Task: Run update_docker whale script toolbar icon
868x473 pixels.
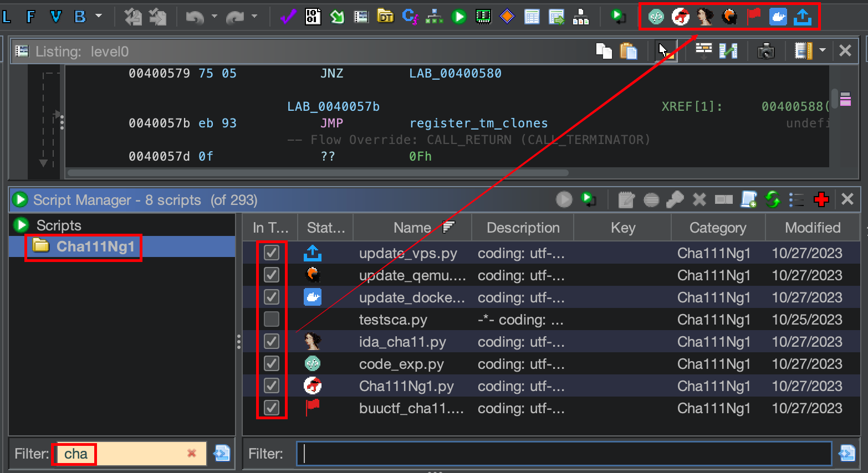Action: click(x=778, y=17)
